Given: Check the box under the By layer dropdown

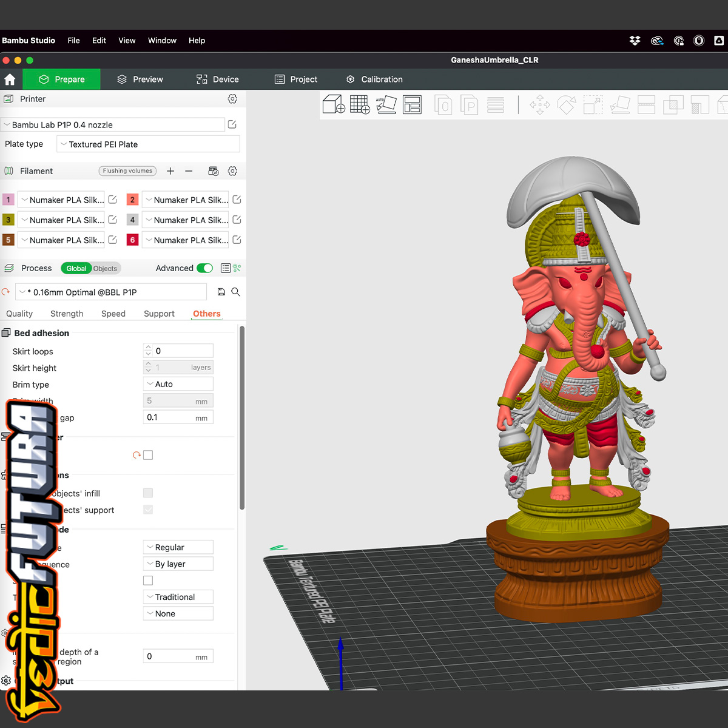Looking at the screenshot, I should pyautogui.click(x=148, y=581).
